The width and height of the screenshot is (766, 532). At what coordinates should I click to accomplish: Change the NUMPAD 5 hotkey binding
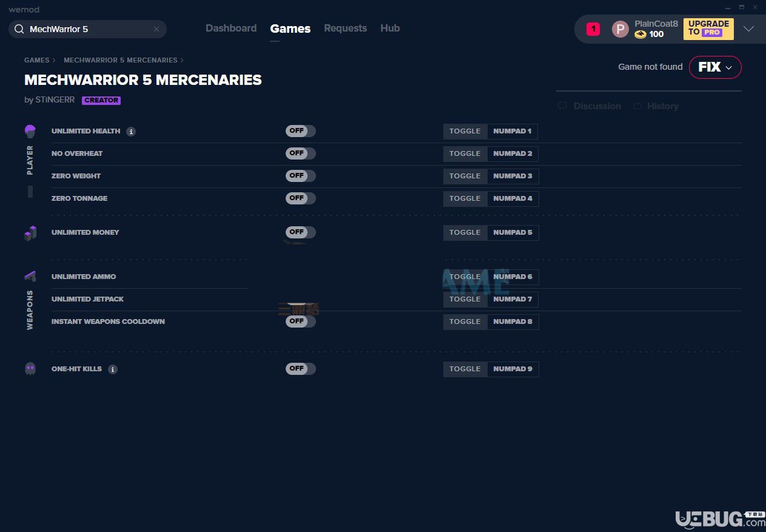[513, 233]
